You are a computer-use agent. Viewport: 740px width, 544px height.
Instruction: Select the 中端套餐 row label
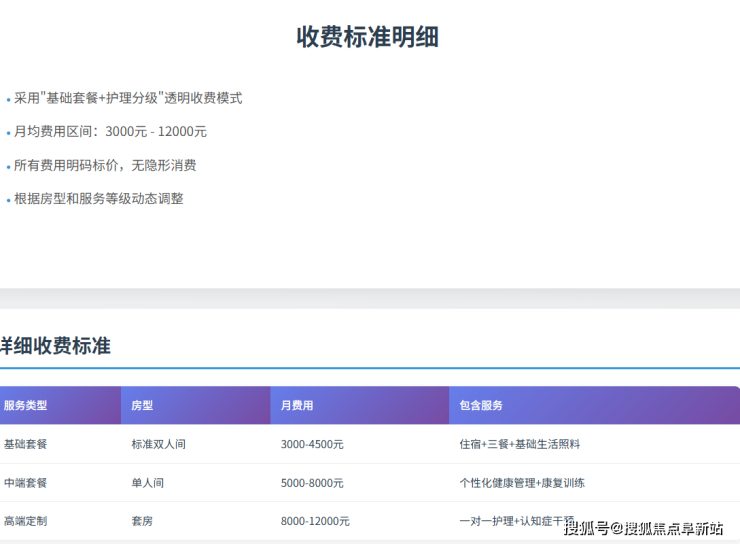click(25, 483)
